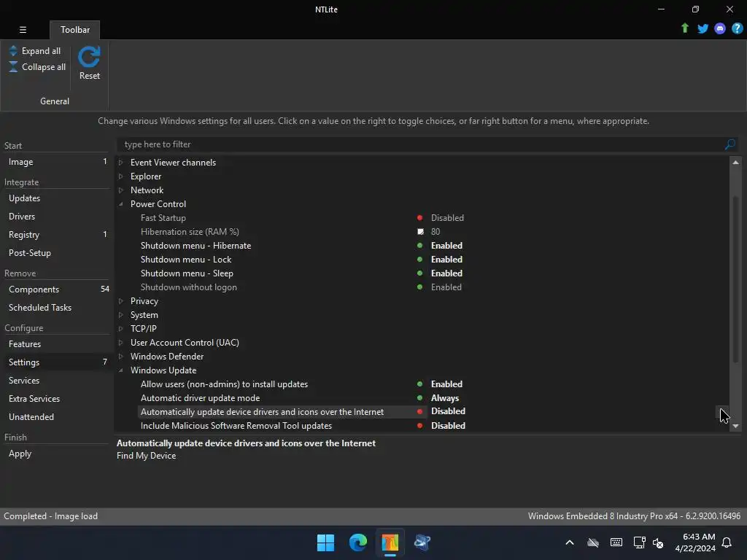
Task: Click the network display tray icon
Action: [639, 542]
